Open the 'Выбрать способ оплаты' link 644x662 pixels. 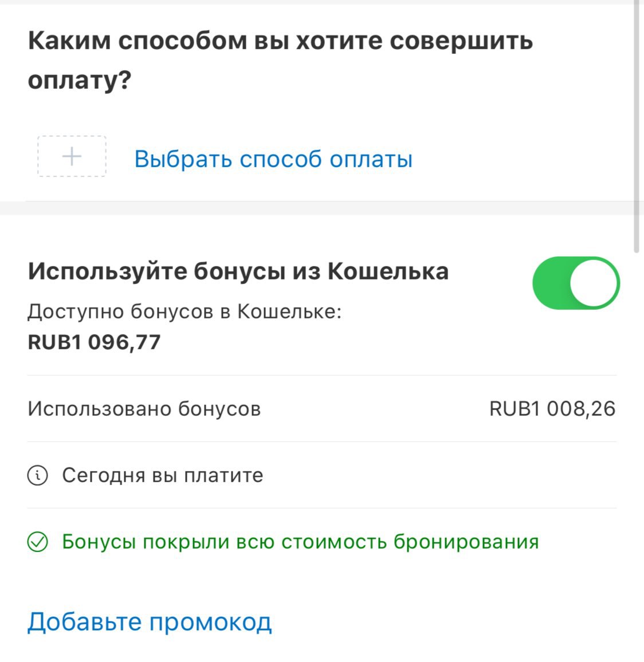click(x=273, y=159)
